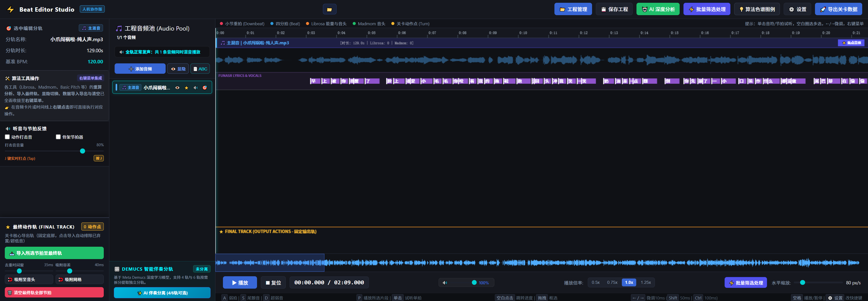Open AI 深度分析 button
This screenshot has height=301, width=868.
658,9
